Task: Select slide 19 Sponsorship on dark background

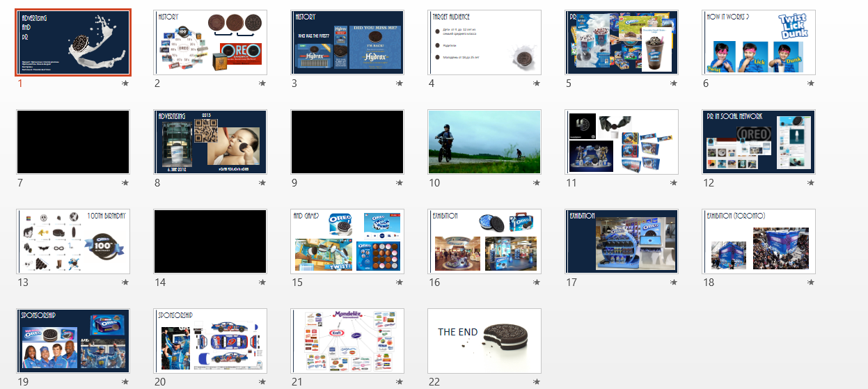Action: tap(73, 341)
